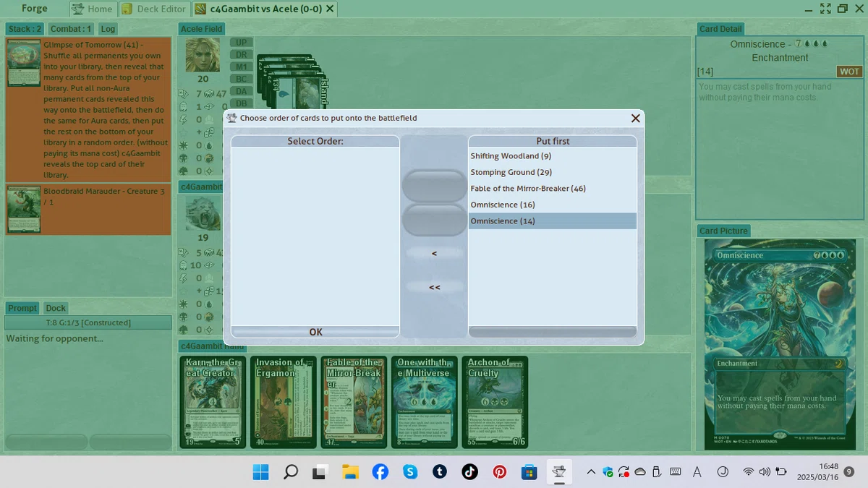Image resolution: width=868 pixels, height=488 pixels.
Task: Toggle Acele's DA declare attackers stop
Action: 242,91
